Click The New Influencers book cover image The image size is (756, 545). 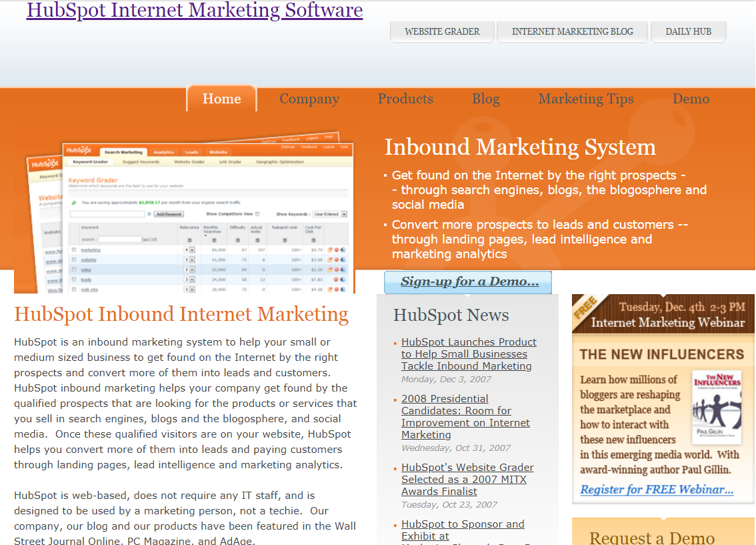coord(717,407)
